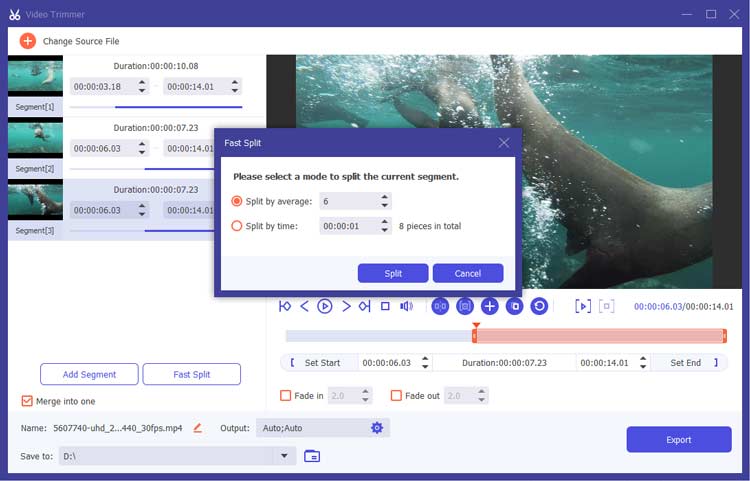
Task: Click the orange plus Change Source File icon
Action: (x=28, y=41)
